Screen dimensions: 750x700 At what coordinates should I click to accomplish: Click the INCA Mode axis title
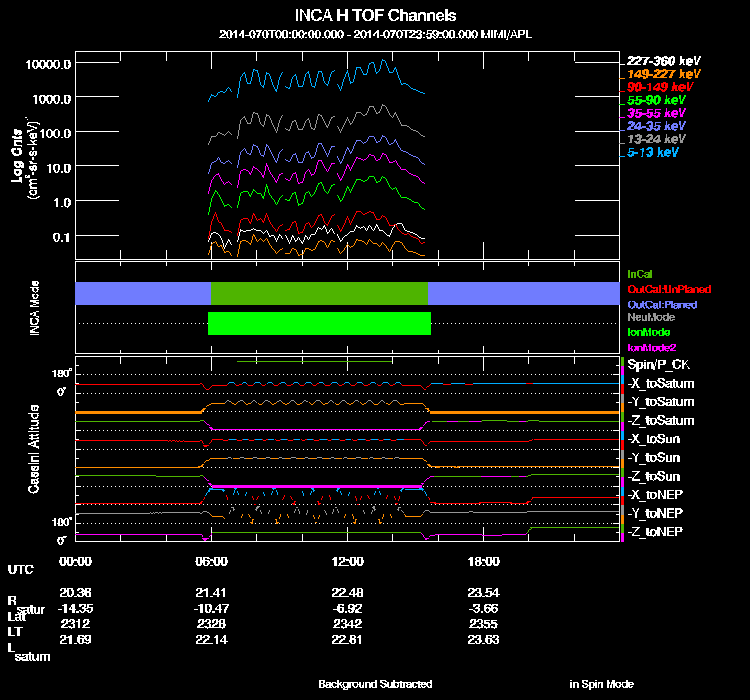coord(34,308)
